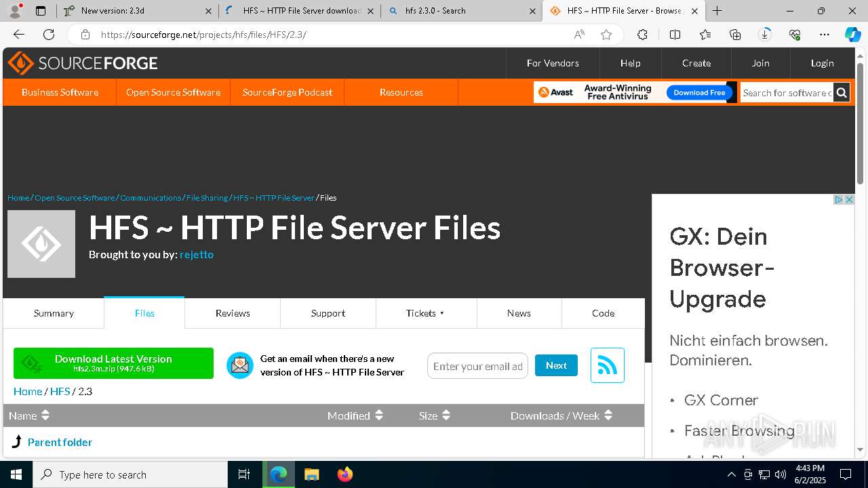Toggle split screen icon
868x488 pixels.
pyautogui.click(x=675, y=35)
